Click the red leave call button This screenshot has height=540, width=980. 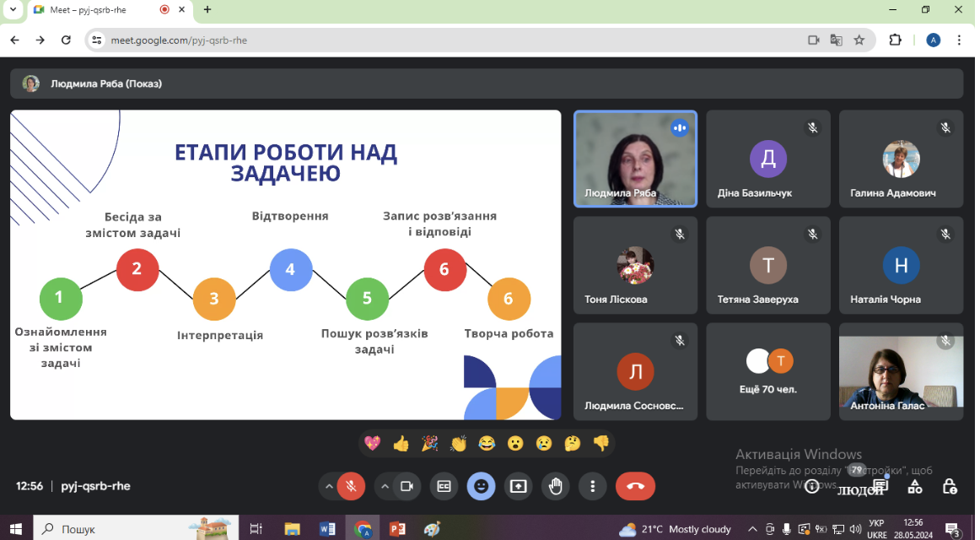coord(635,486)
